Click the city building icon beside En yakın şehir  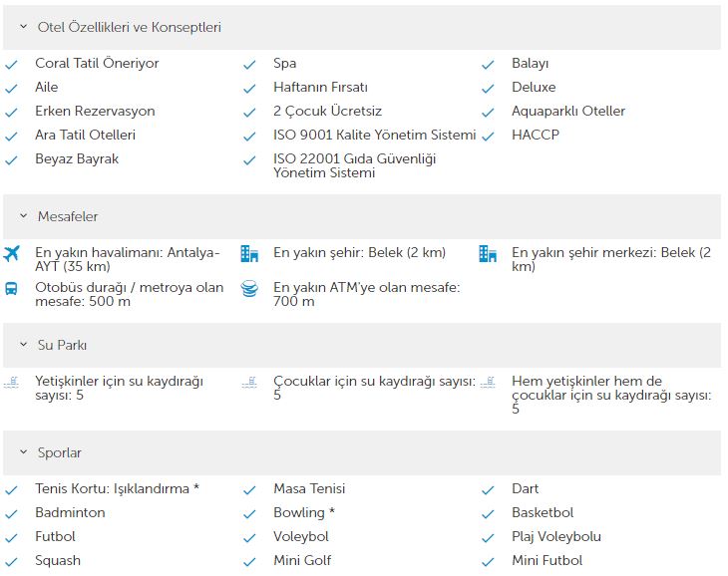pos(249,254)
